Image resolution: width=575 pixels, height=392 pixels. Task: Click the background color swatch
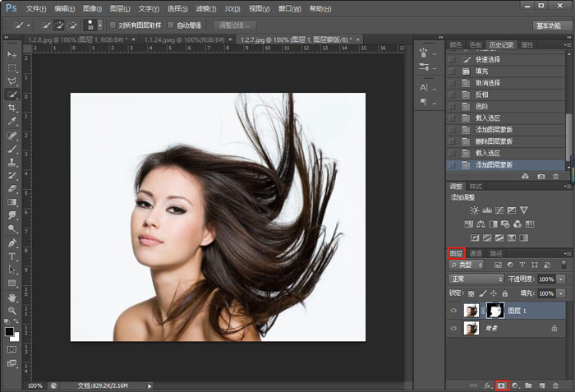(x=16, y=337)
